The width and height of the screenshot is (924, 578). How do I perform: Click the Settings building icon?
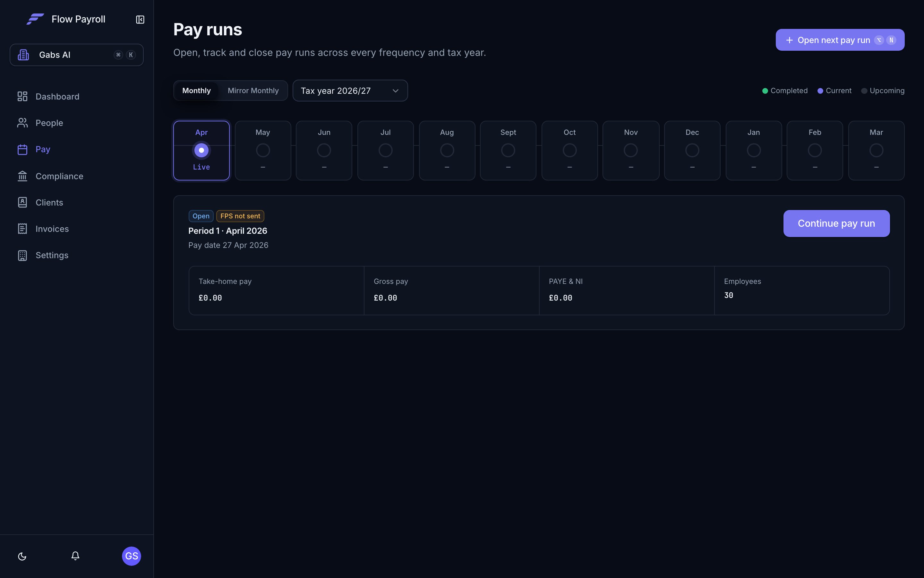click(22, 255)
